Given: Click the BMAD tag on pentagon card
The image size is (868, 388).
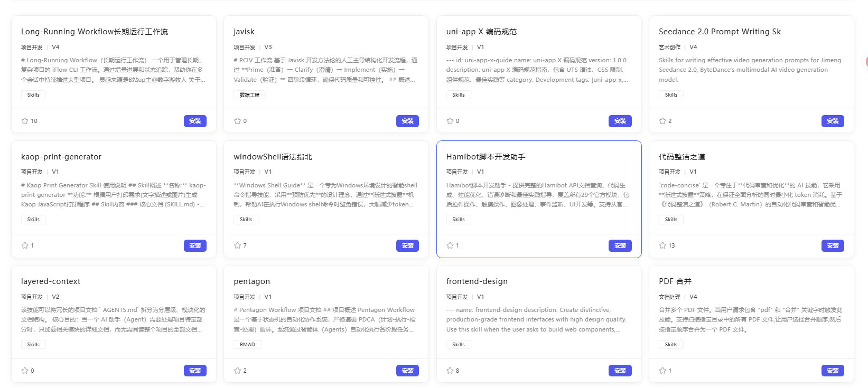Looking at the screenshot, I should coord(247,345).
